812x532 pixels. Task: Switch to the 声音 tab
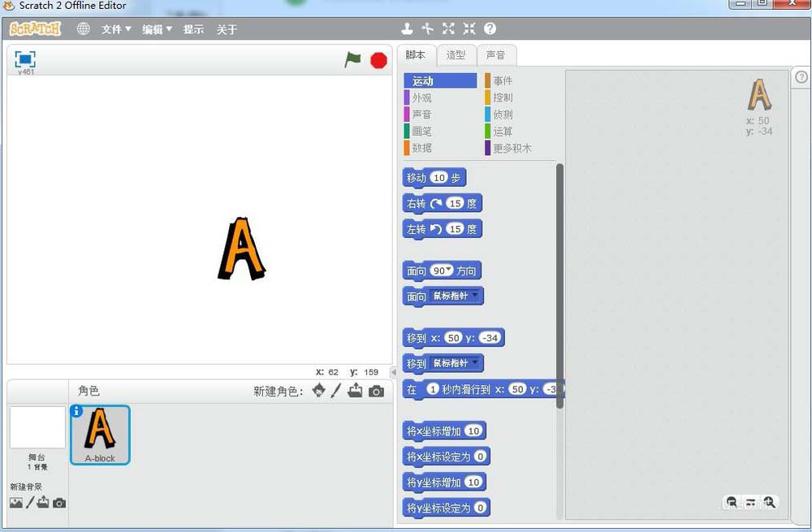pyautogui.click(x=495, y=55)
